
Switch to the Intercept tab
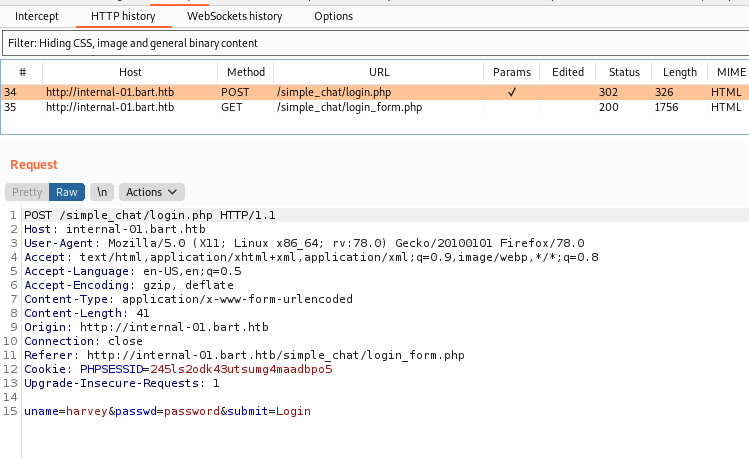(37, 16)
